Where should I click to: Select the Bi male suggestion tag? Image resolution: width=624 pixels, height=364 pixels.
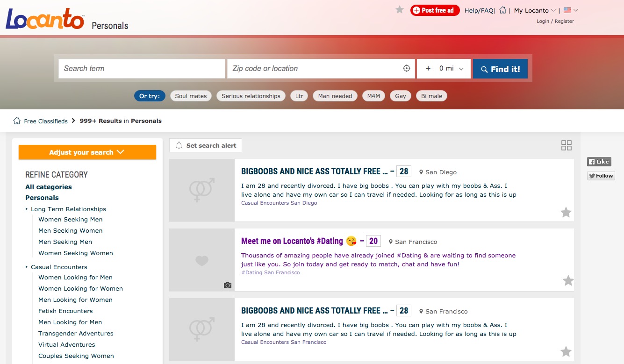click(431, 96)
